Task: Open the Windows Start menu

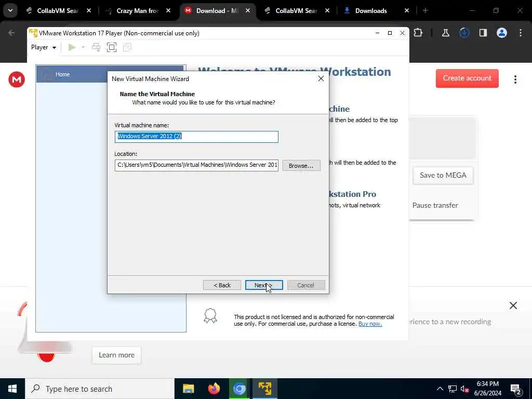Action: coord(12,389)
